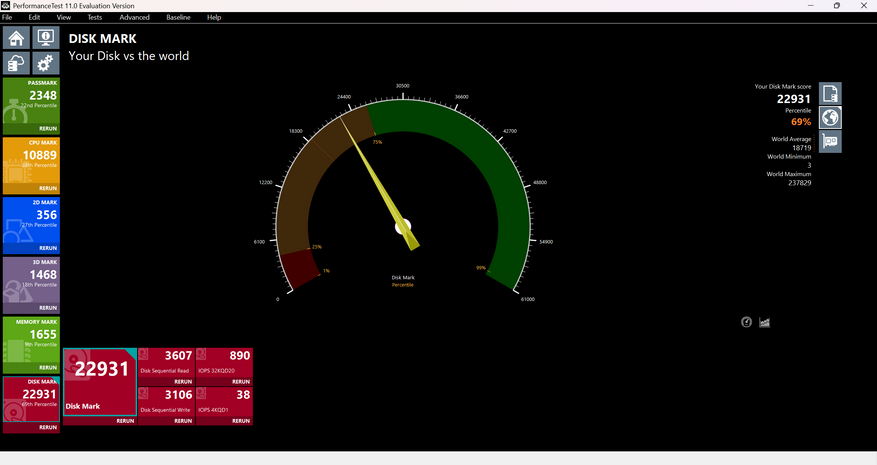
Task: Select the PassMark 2348 score tile
Action: pyautogui.click(x=31, y=100)
